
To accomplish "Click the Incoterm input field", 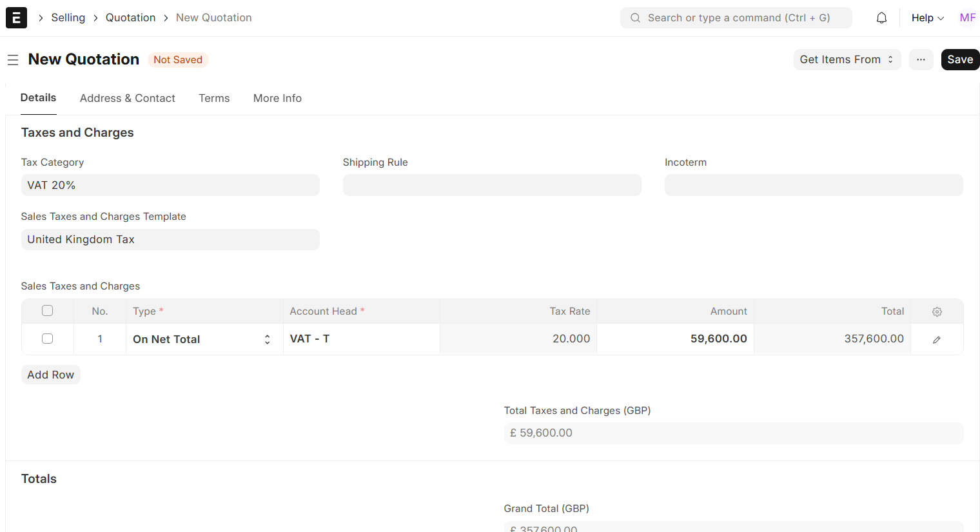I will 813,185.
